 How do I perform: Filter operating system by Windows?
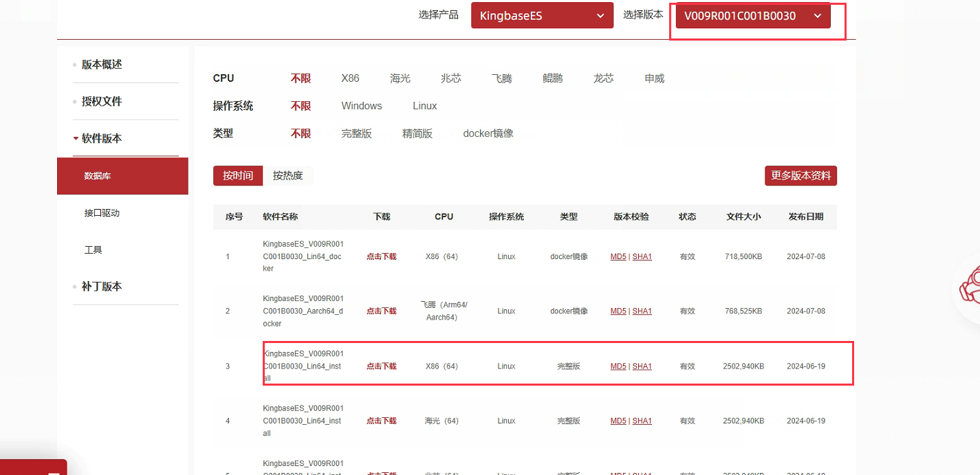point(362,106)
